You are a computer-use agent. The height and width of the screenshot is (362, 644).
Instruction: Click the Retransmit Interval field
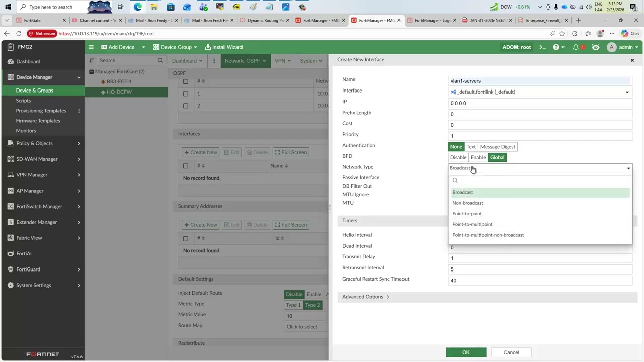click(x=540, y=269)
